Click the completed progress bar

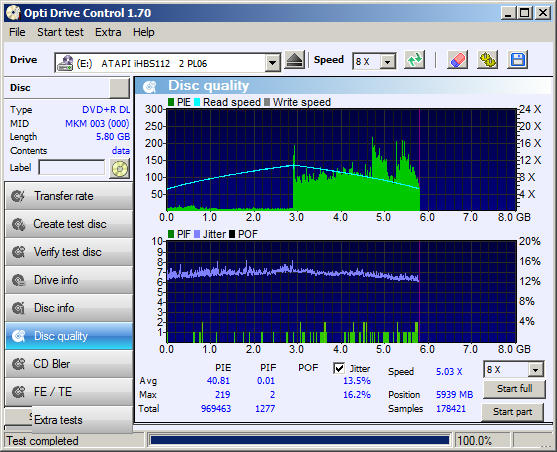(299, 441)
